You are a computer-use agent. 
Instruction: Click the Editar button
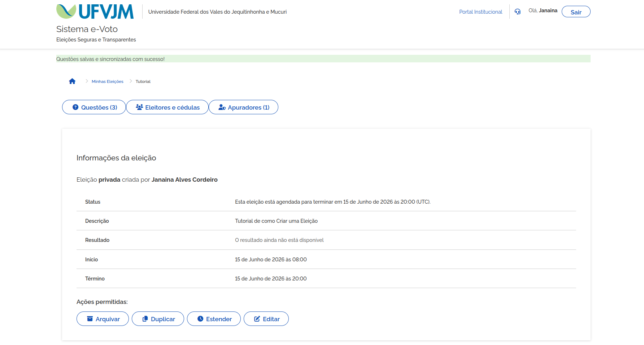point(266,319)
